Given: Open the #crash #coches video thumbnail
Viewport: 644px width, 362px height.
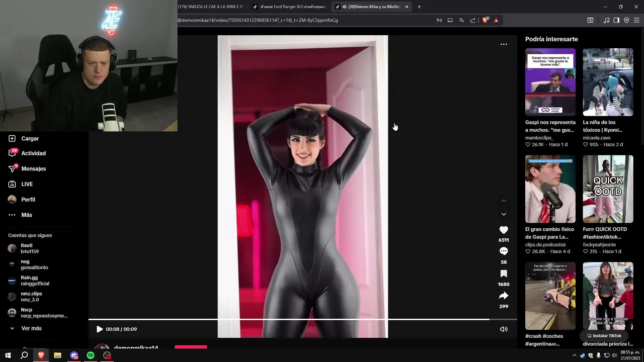Looking at the screenshot, I should click(550, 296).
